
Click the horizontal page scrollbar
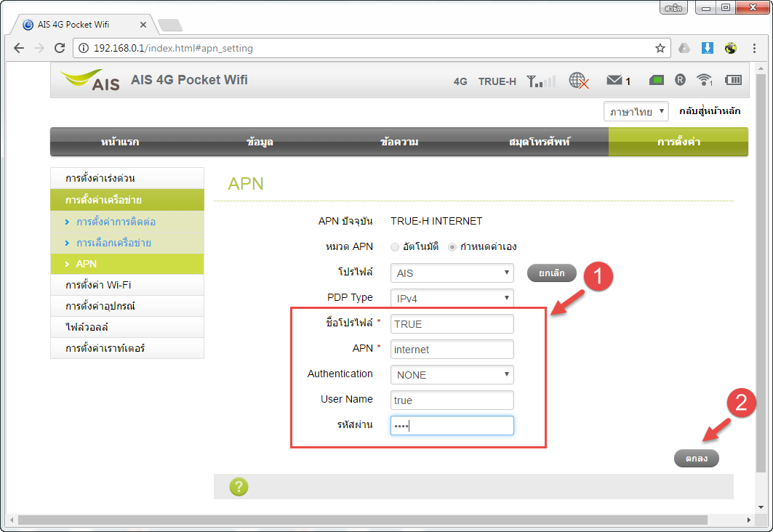[x=362, y=520]
